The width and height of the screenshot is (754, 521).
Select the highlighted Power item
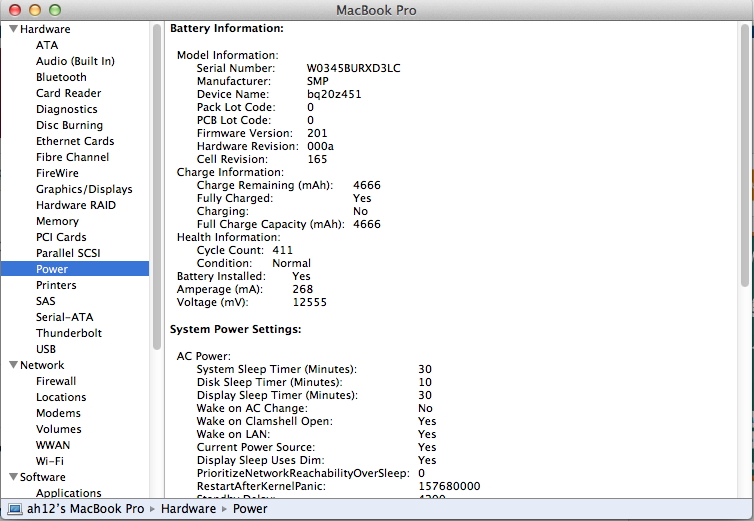tap(52, 269)
